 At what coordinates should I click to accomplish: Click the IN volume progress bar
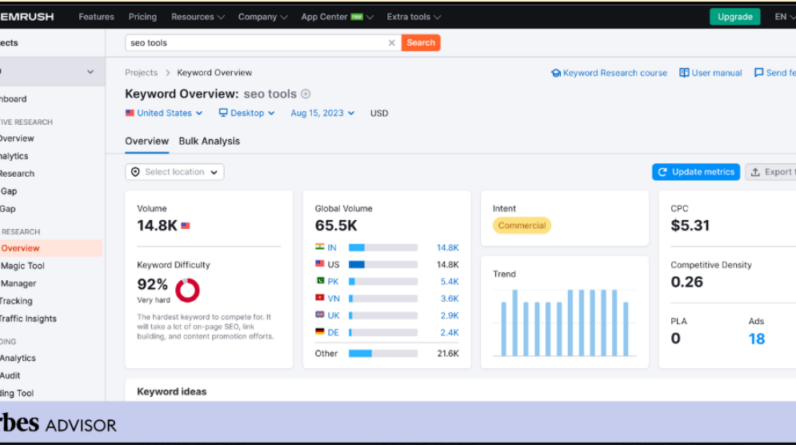[x=383, y=248]
